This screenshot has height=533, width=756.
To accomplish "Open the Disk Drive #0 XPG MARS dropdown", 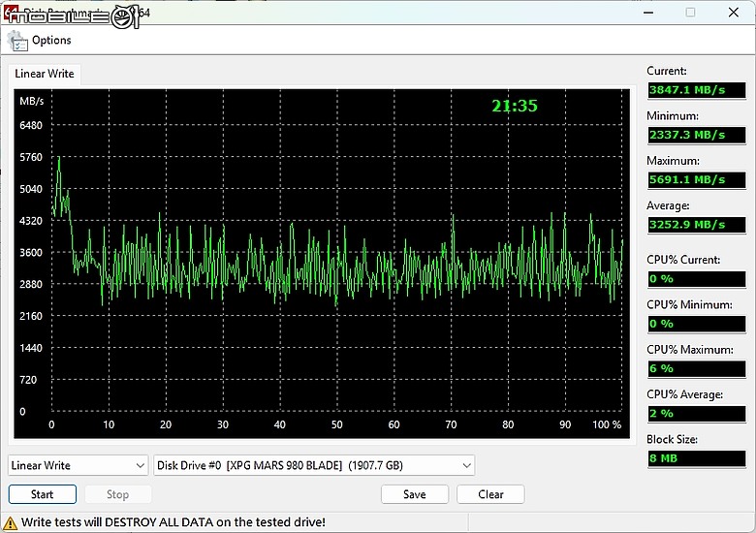I will coord(314,465).
